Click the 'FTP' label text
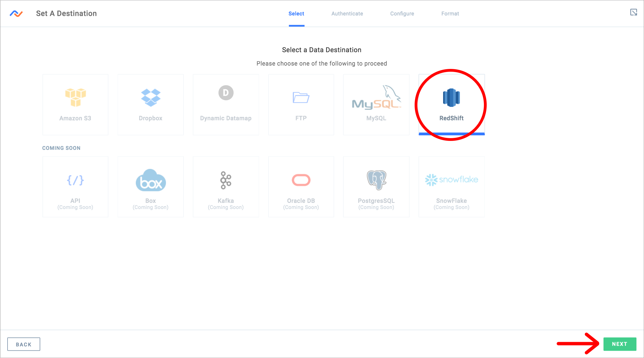 coord(301,118)
